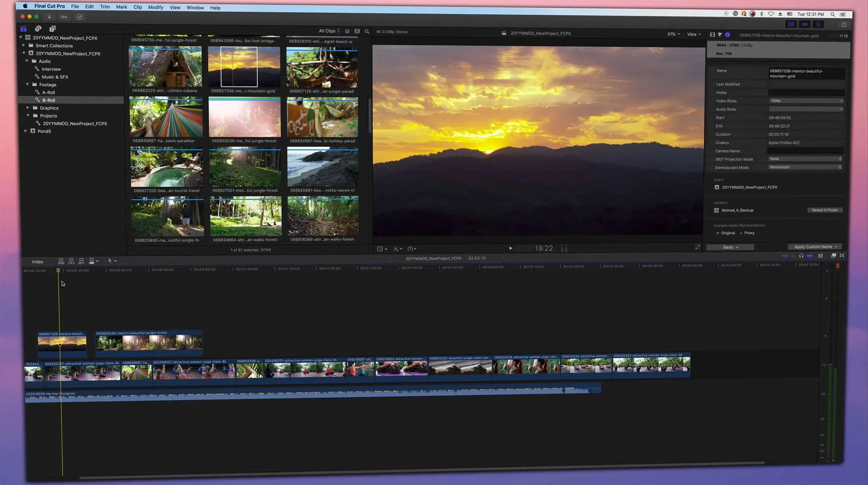Click the search icon in the browser panel
Viewport: 868px width, 485px height.
pyautogui.click(x=367, y=31)
